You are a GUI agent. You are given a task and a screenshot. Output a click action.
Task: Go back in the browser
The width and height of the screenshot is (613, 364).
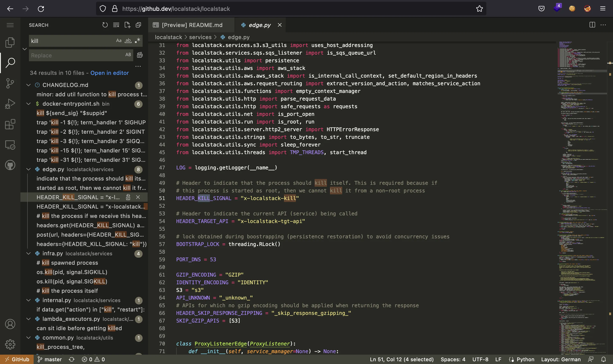[x=10, y=9]
